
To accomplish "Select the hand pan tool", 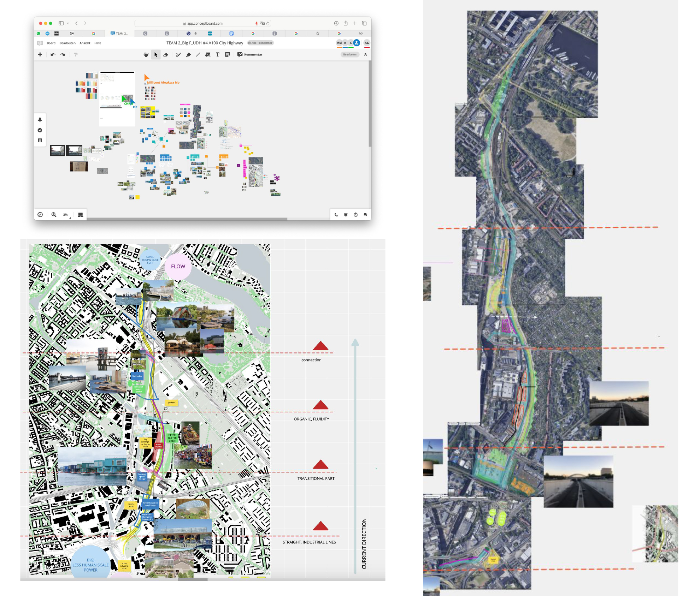I will [146, 55].
